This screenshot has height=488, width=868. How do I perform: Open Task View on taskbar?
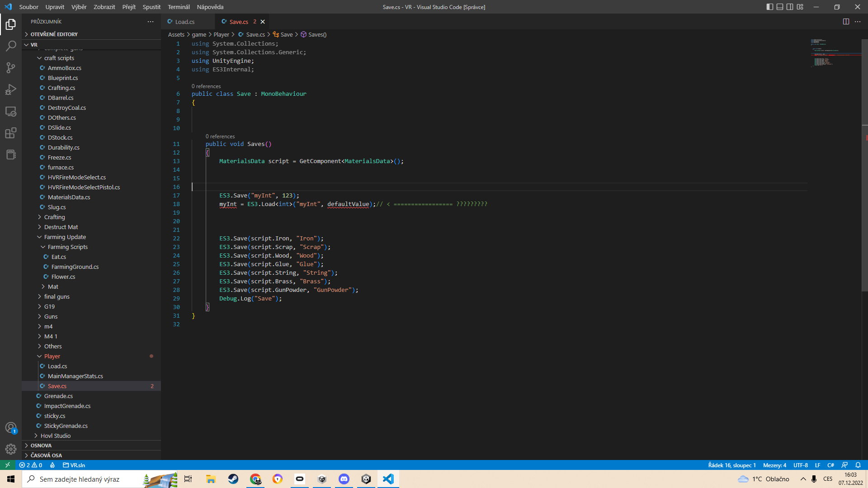click(188, 479)
